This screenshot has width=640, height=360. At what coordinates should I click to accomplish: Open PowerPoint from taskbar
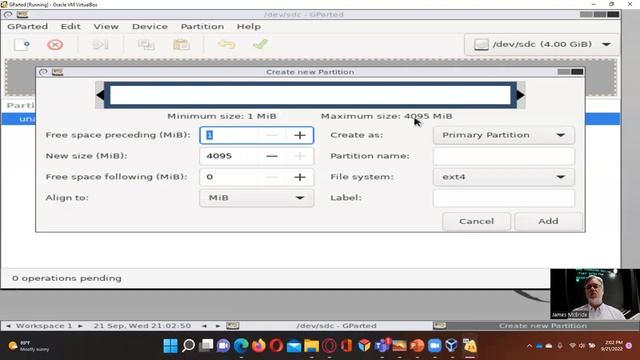[x=417, y=346]
